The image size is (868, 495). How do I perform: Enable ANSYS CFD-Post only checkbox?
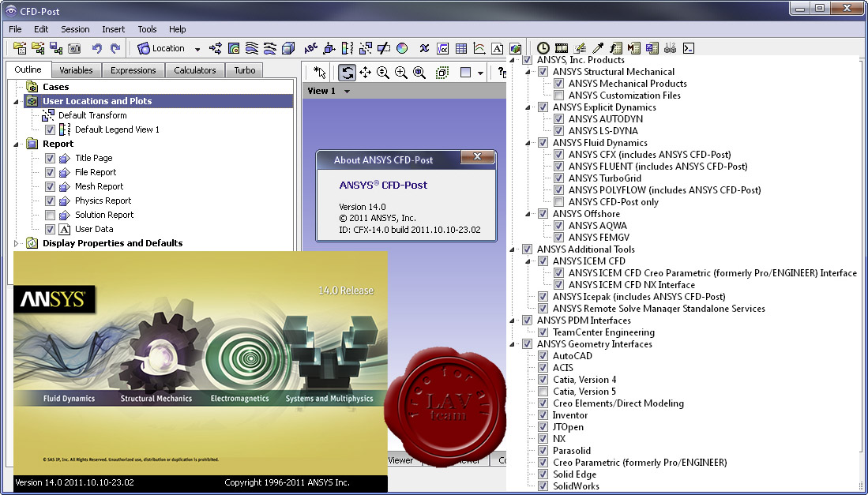558,202
